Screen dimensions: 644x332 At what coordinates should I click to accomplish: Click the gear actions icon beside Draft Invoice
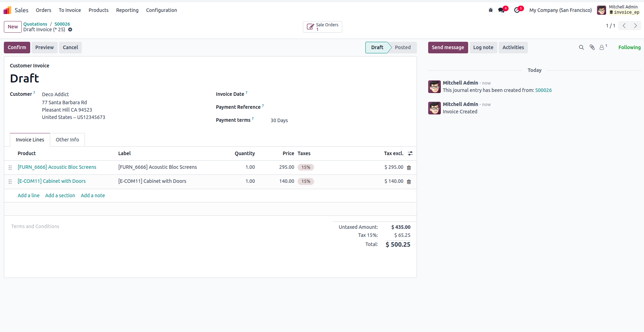[70, 29]
